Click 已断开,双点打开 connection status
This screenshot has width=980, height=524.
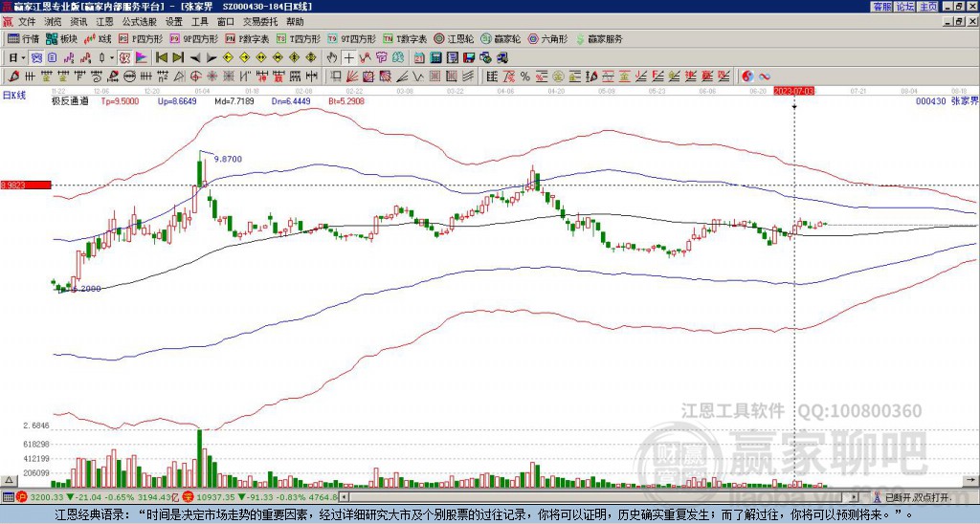(x=911, y=498)
